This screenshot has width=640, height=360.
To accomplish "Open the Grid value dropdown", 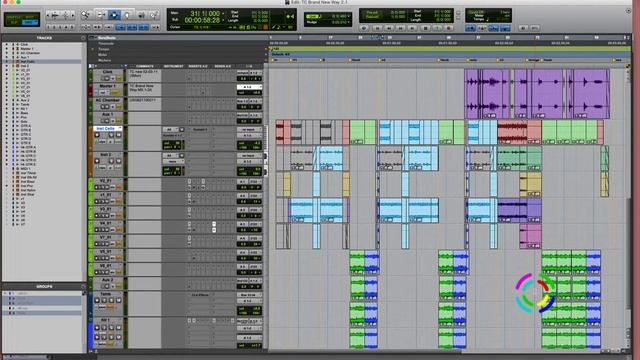I will tap(348, 16).
